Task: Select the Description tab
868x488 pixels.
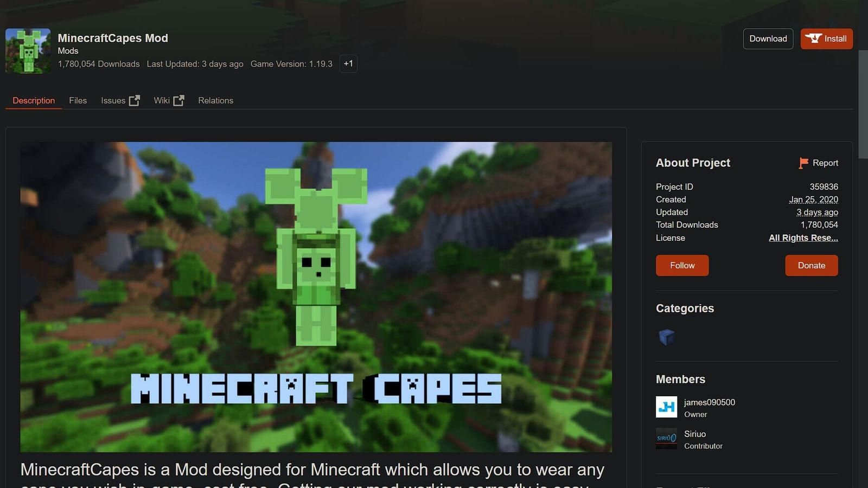Action: point(33,100)
